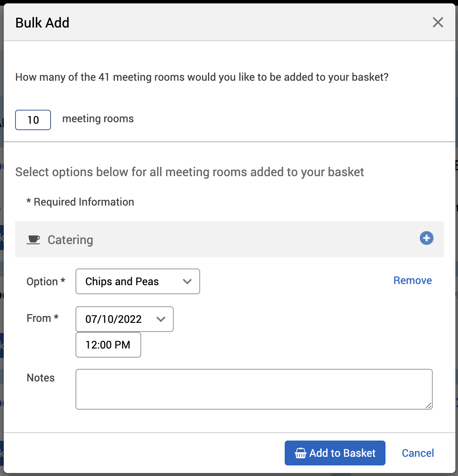The width and height of the screenshot is (458, 476).
Task: Click the "From *" field label
Action: [x=42, y=318]
